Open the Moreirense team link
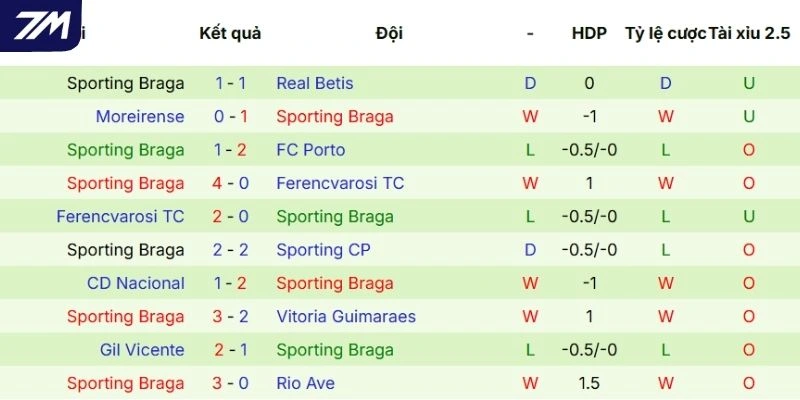 140,116
